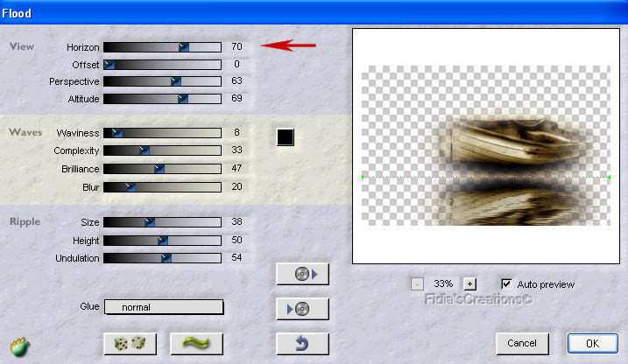This screenshot has height=364, width=628.
Task: Adjust the Undulation slider
Action: tap(162, 258)
